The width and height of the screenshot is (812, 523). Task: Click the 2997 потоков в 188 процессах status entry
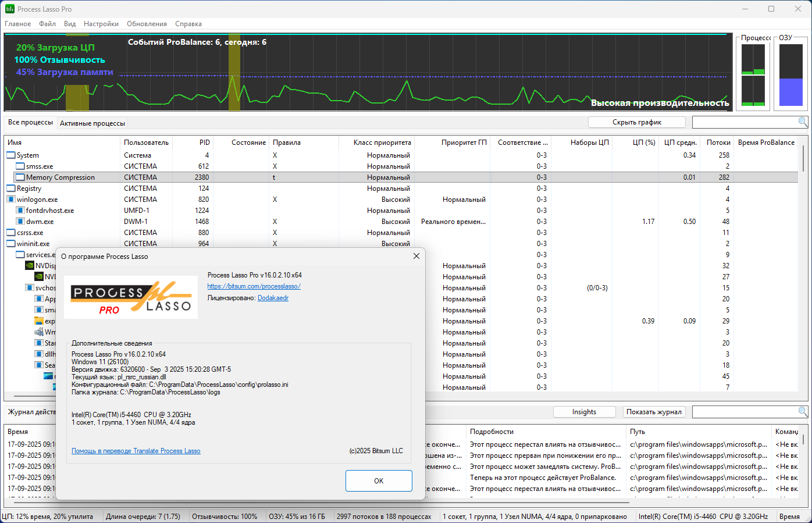tap(384, 516)
